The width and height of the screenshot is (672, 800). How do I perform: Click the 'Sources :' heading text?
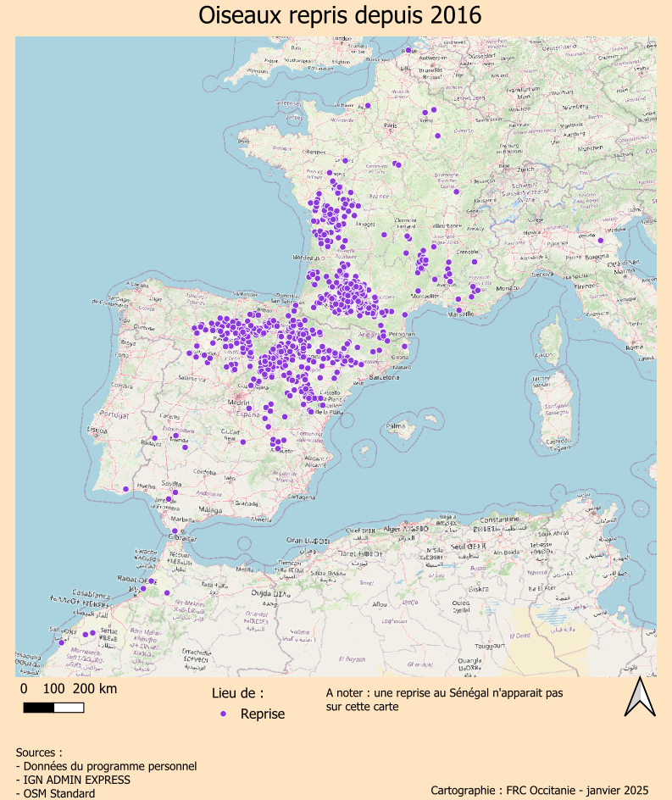tap(39, 753)
